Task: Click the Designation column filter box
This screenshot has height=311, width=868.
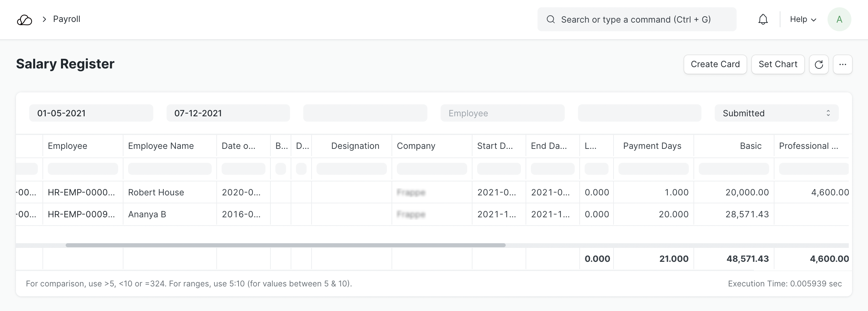Action: (x=351, y=169)
